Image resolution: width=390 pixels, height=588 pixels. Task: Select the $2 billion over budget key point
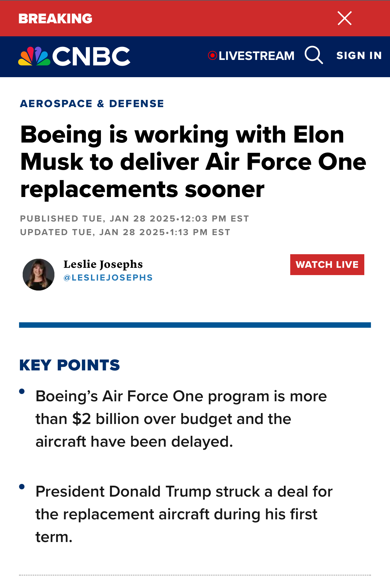coord(181,419)
